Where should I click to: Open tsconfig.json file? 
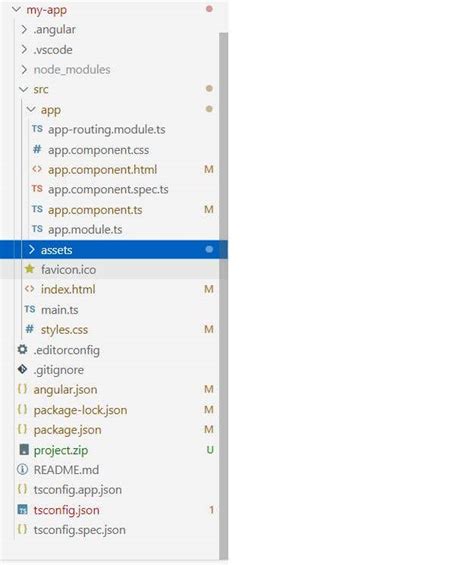[x=66, y=510]
